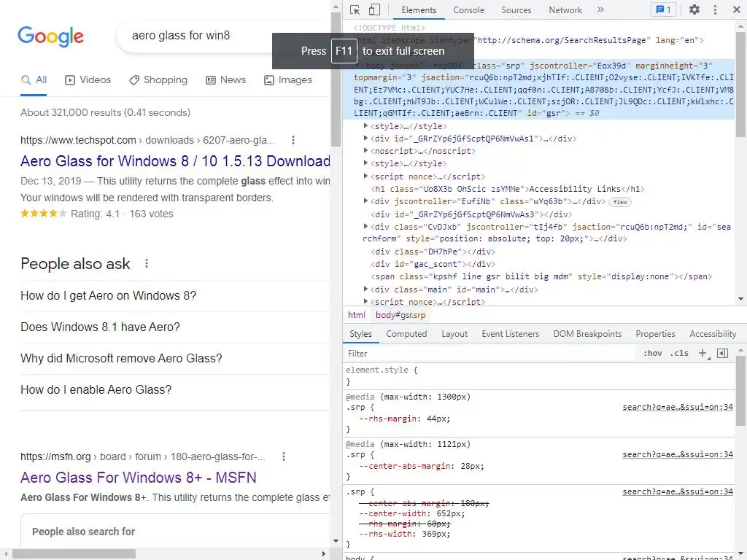Viewport: 747px width, 560px height.
Task: Toggle the :hov element state button
Action: pos(652,354)
